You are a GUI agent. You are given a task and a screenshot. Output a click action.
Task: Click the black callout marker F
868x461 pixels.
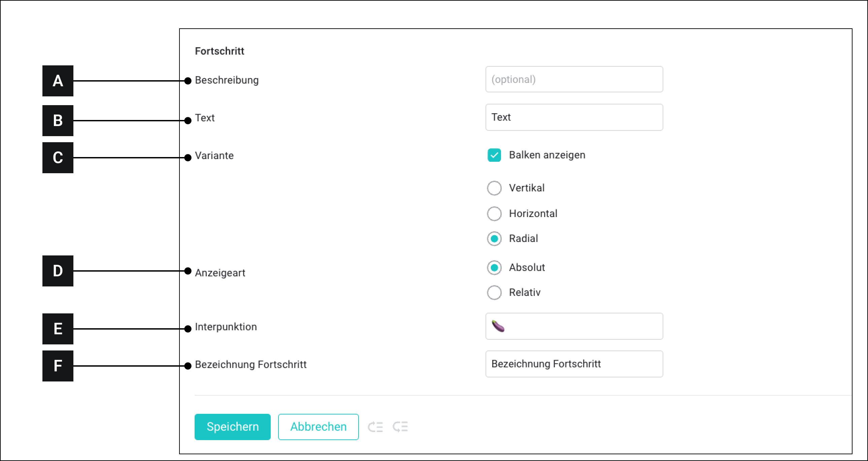pyautogui.click(x=58, y=366)
